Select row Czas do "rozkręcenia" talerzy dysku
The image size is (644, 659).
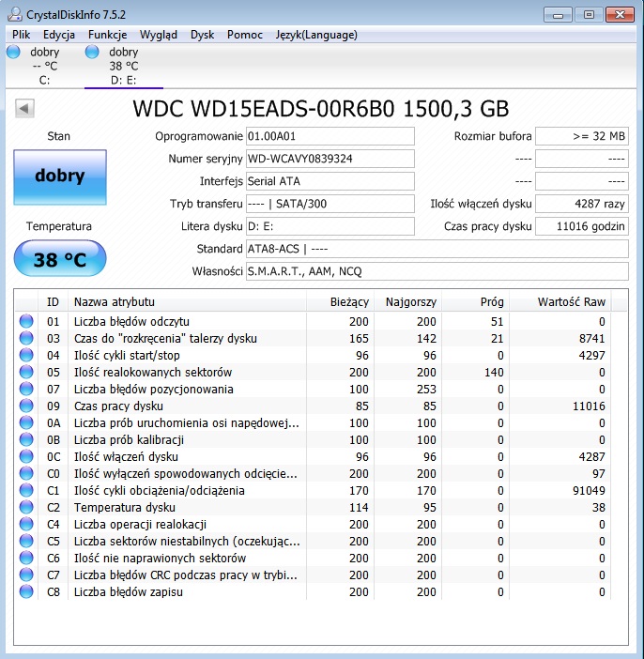(314, 338)
